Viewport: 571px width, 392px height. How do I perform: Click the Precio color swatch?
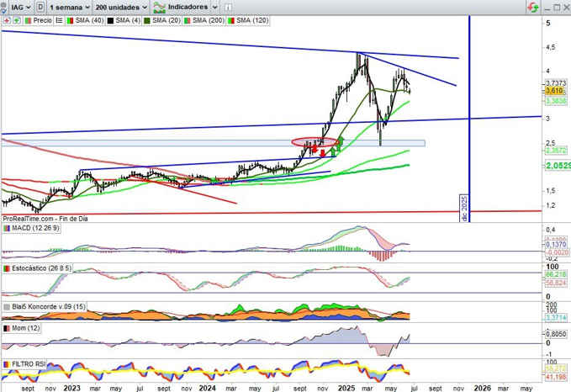pos(28,21)
